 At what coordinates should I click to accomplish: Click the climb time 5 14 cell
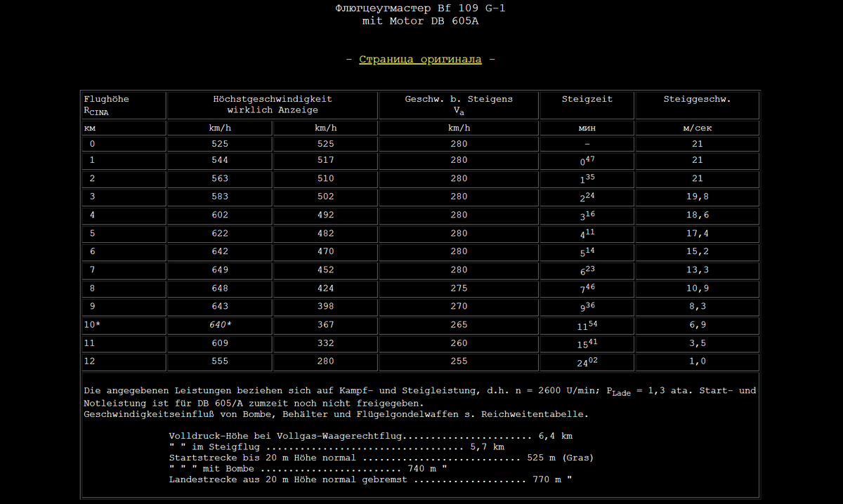click(587, 252)
